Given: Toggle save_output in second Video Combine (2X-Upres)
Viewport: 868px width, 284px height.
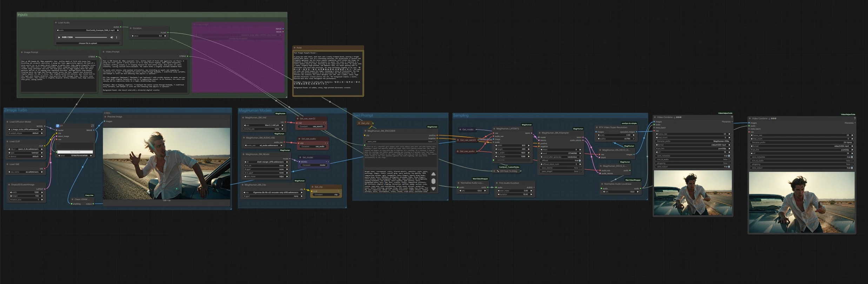Looking at the screenshot, I should (x=801, y=168).
